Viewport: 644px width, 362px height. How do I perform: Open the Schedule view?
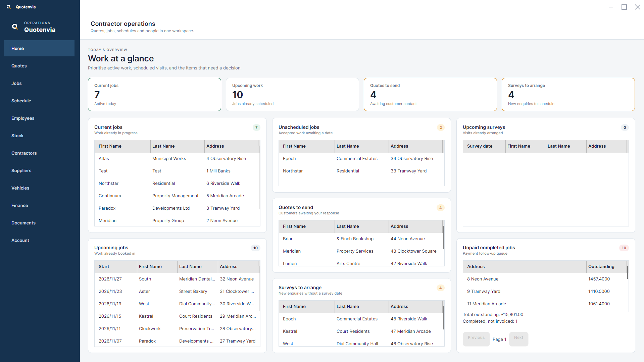point(39,101)
